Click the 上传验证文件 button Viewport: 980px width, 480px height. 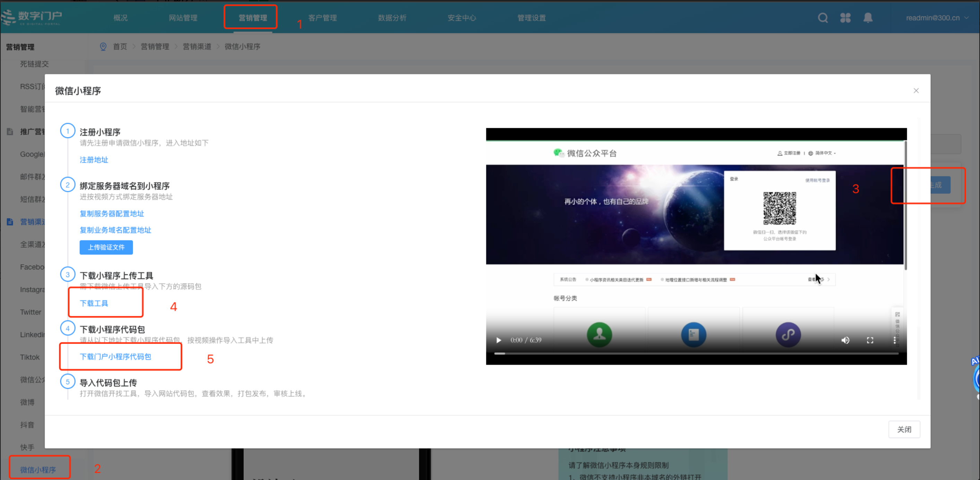point(106,247)
